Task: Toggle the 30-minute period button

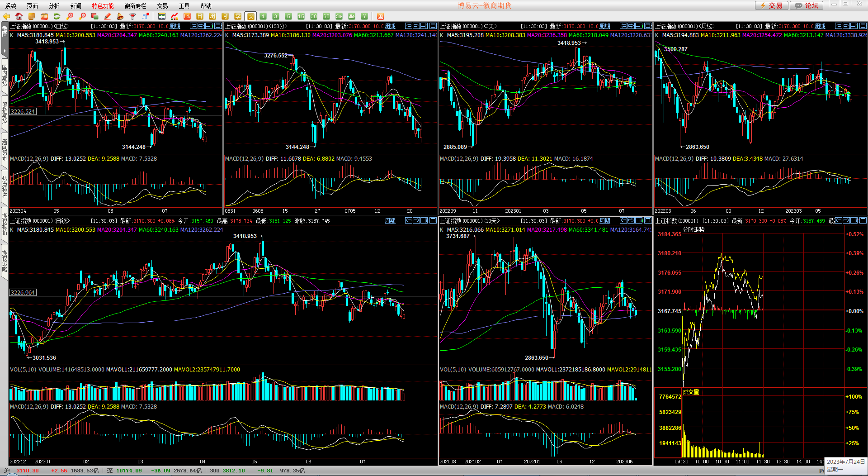Action: 314,16
